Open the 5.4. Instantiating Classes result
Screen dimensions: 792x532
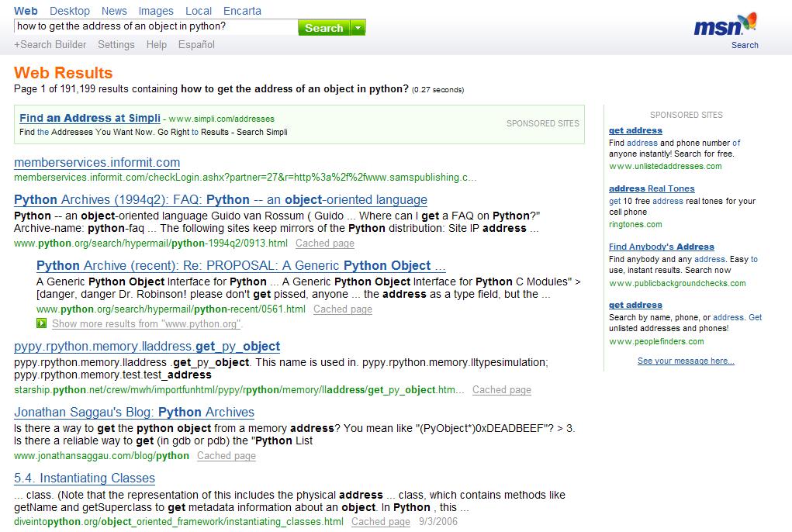(85, 478)
